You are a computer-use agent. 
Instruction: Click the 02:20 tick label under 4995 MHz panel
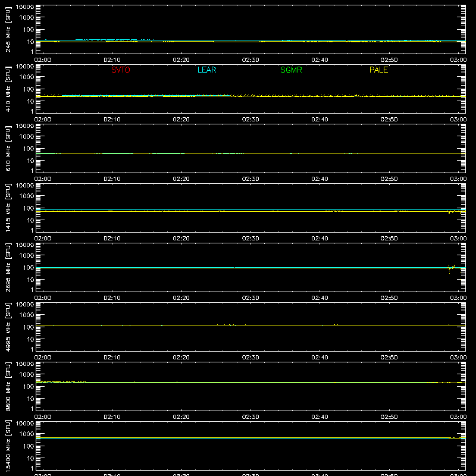pos(181,358)
